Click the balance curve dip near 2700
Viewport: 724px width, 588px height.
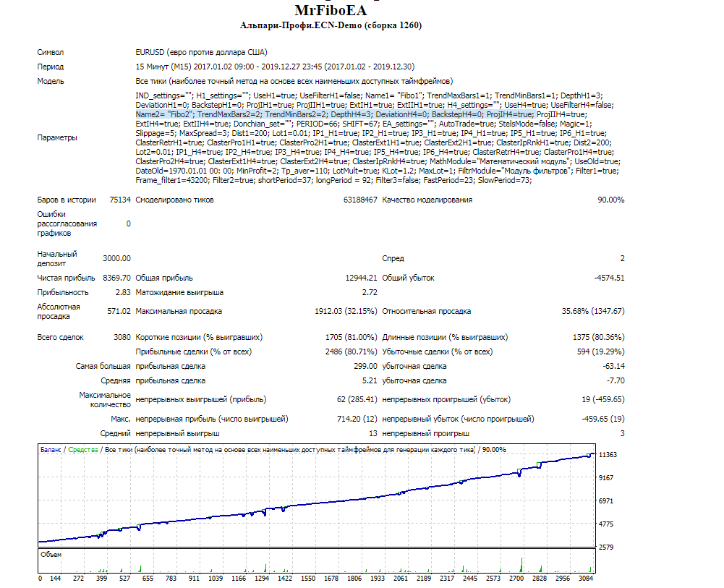pos(519,474)
